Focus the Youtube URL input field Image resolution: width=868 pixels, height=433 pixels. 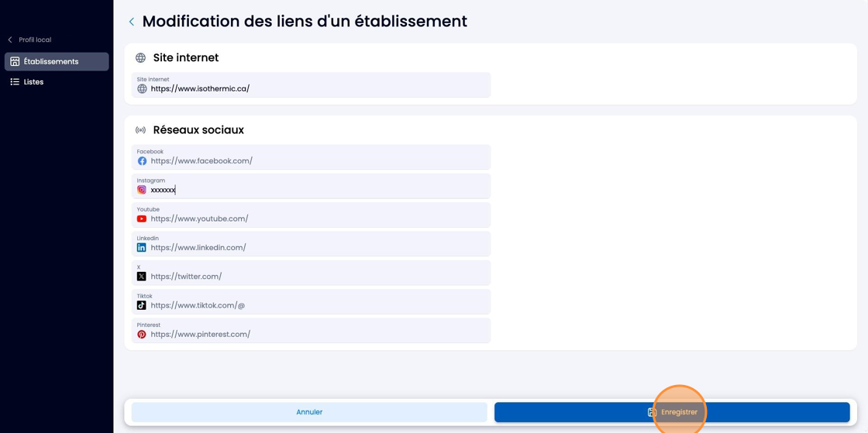coord(311,215)
